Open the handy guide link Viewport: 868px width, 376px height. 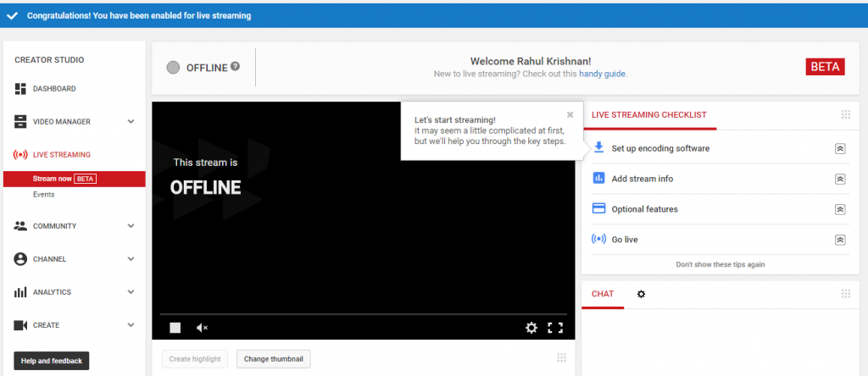coord(603,74)
